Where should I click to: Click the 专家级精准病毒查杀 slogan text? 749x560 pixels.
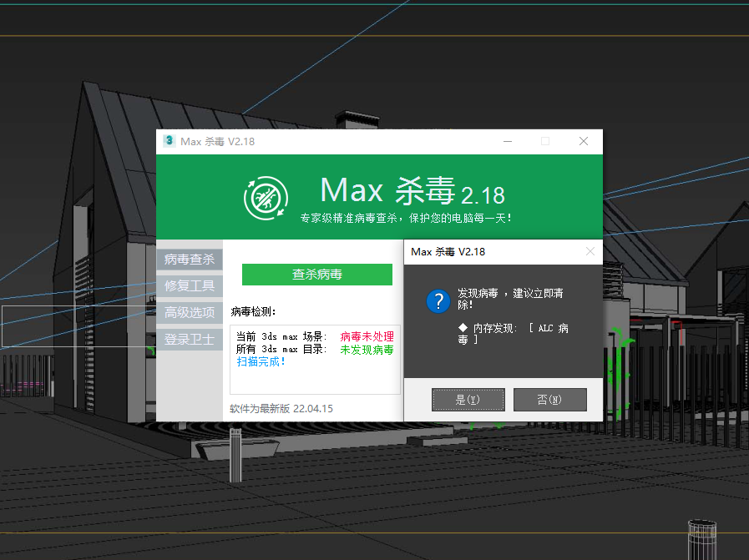[x=406, y=218]
